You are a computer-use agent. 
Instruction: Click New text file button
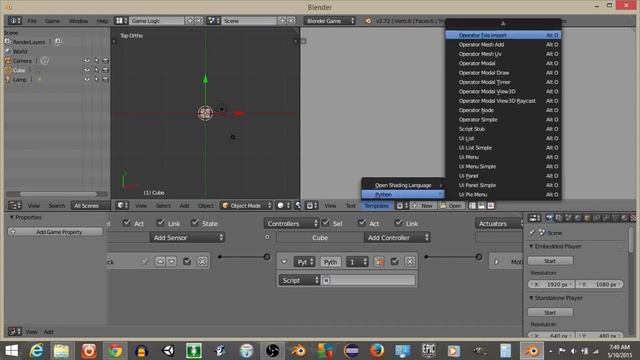pos(422,205)
